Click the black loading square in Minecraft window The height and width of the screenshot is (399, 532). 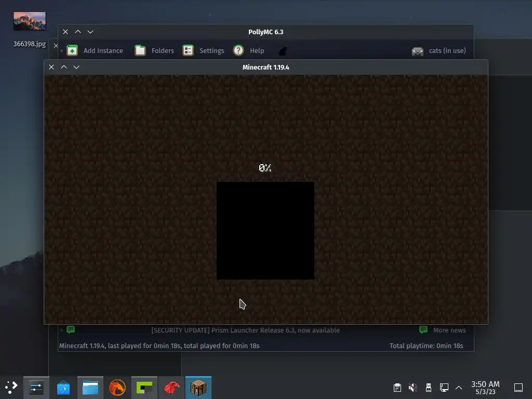click(265, 230)
